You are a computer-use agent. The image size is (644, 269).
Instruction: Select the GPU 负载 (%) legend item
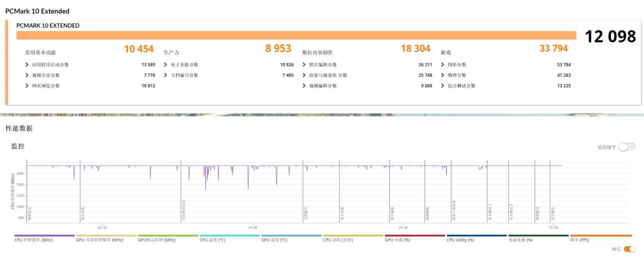click(x=398, y=240)
